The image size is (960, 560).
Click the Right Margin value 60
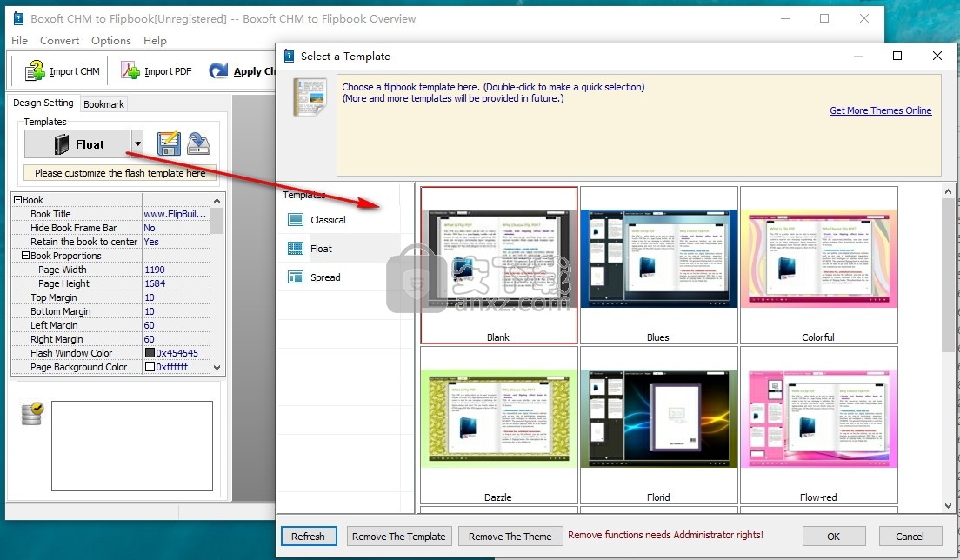point(176,339)
